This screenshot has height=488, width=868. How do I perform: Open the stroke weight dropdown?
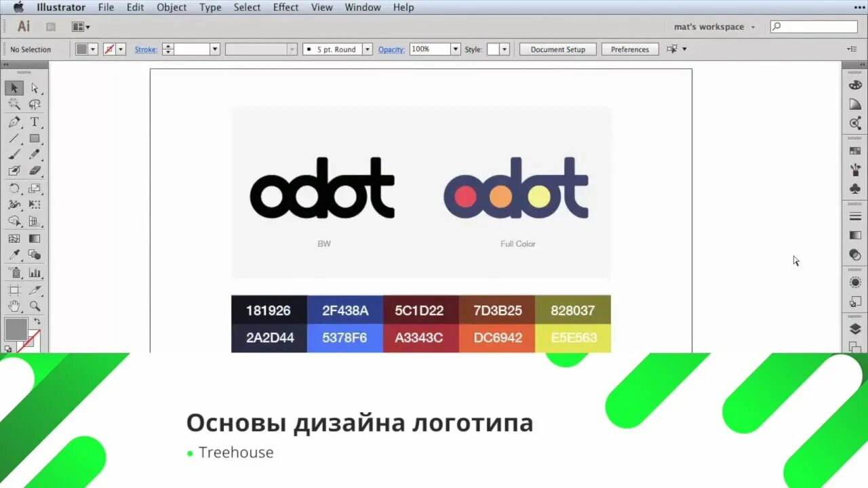pos(215,49)
